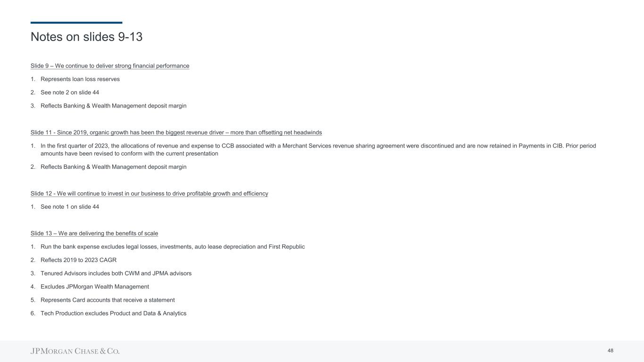The width and height of the screenshot is (644, 362).
Task: Click the "Notes on slides 9-13" title
Action: click(x=86, y=37)
